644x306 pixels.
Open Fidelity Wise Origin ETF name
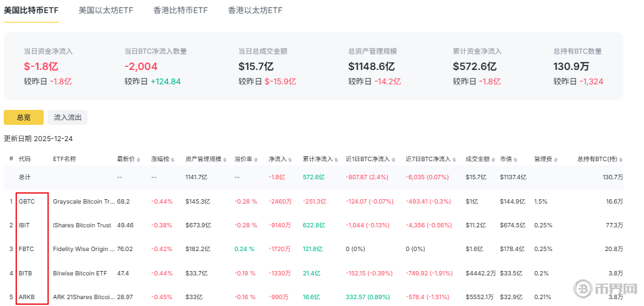[84, 249]
